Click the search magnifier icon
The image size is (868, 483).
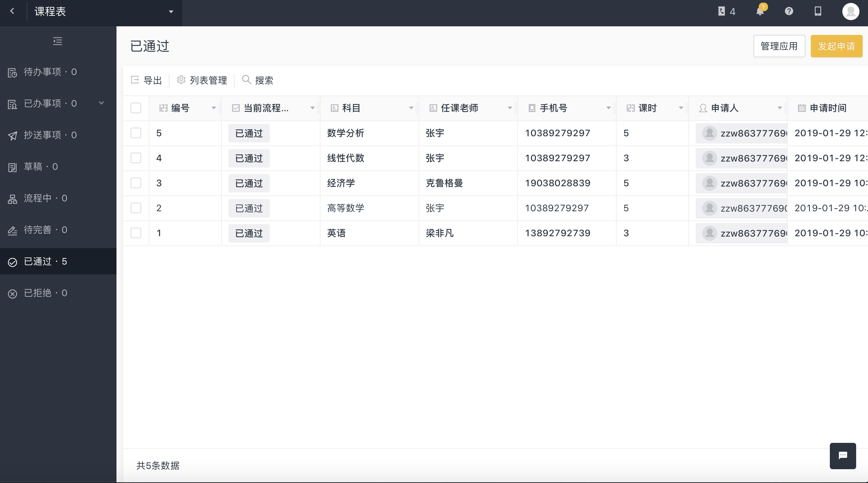(247, 80)
